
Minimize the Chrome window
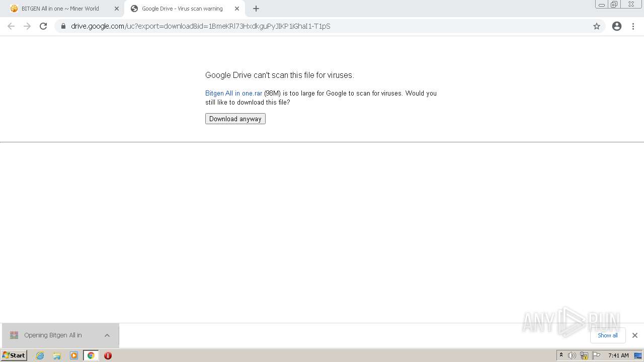pyautogui.click(x=602, y=5)
